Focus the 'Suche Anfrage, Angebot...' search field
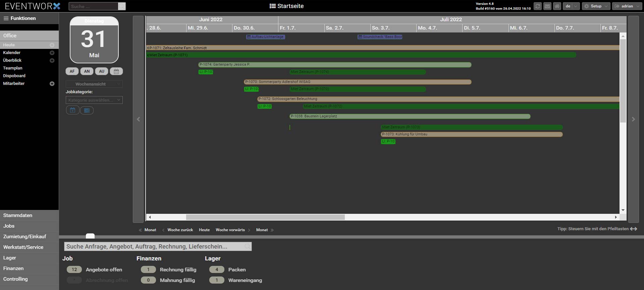The image size is (644, 290). click(158, 246)
